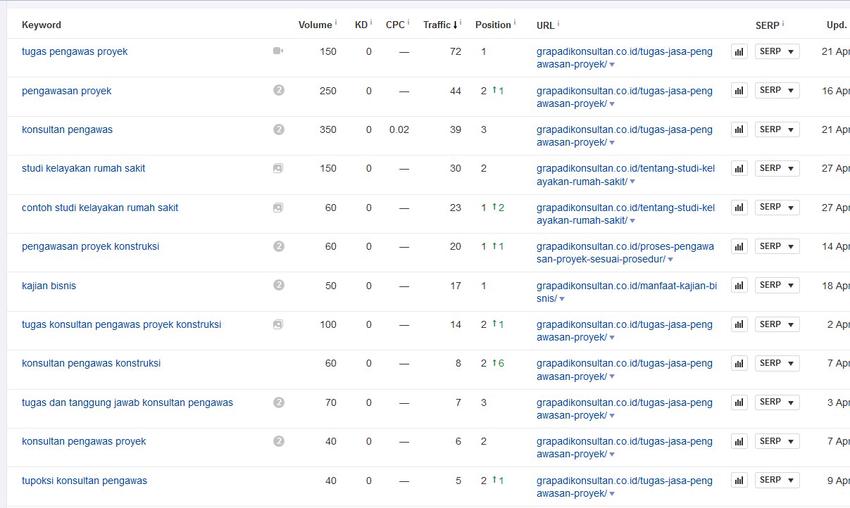The width and height of the screenshot is (850, 508).
Task: Sort by Keyword column header
Action: pyautogui.click(x=41, y=25)
